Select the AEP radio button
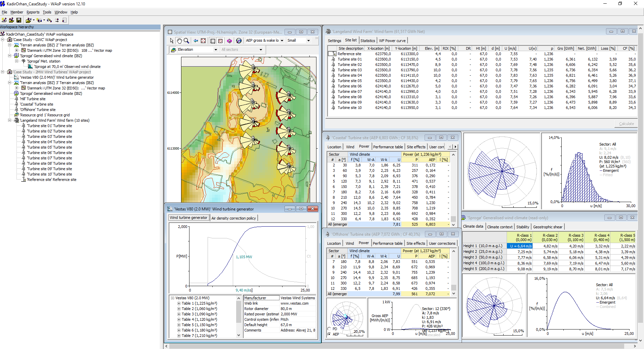This screenshot has width=644, height=349. (x=329, y=334)
